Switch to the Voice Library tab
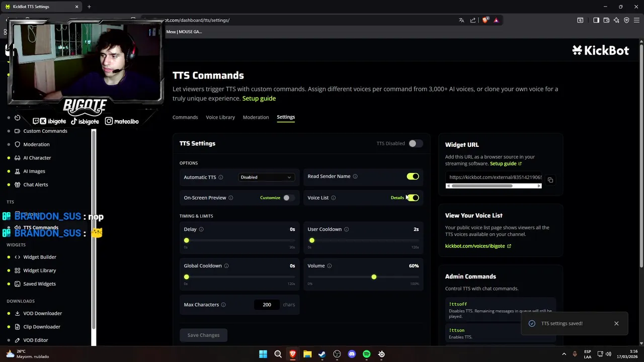 (220, 117)
